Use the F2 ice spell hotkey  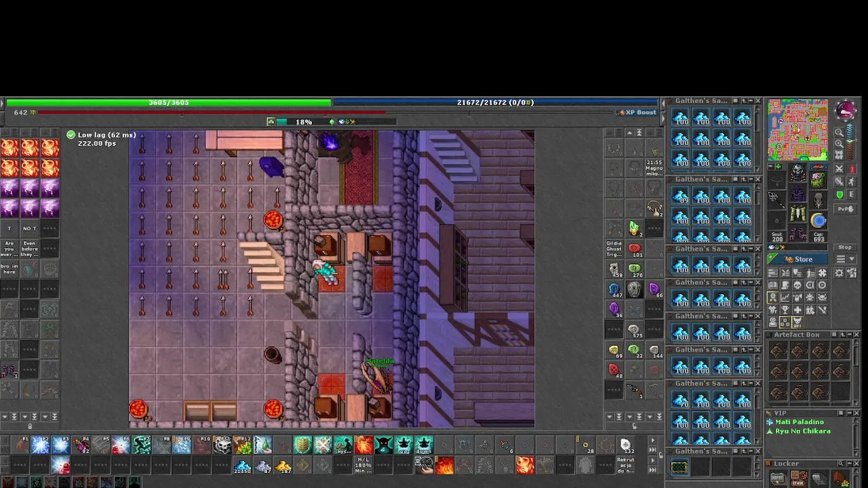40,445
